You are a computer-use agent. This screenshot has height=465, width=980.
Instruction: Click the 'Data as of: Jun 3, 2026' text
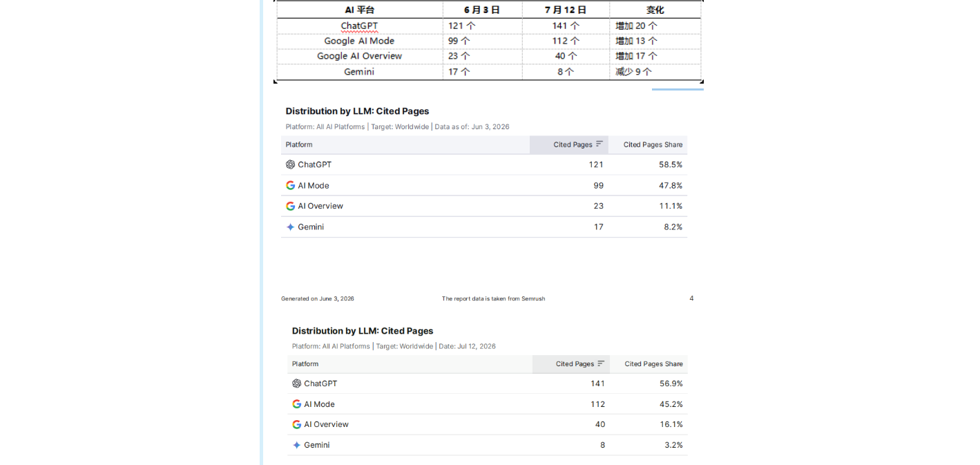[x=472, y=126]
